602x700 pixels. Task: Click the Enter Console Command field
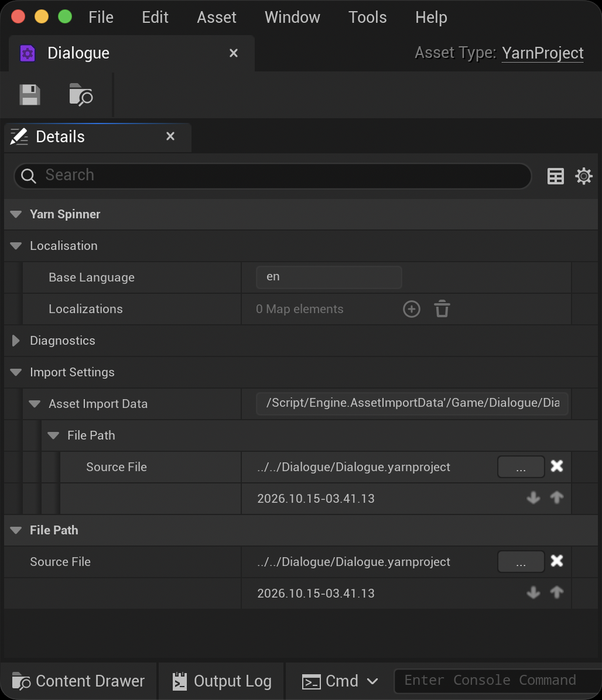click(x=497, y=681)
